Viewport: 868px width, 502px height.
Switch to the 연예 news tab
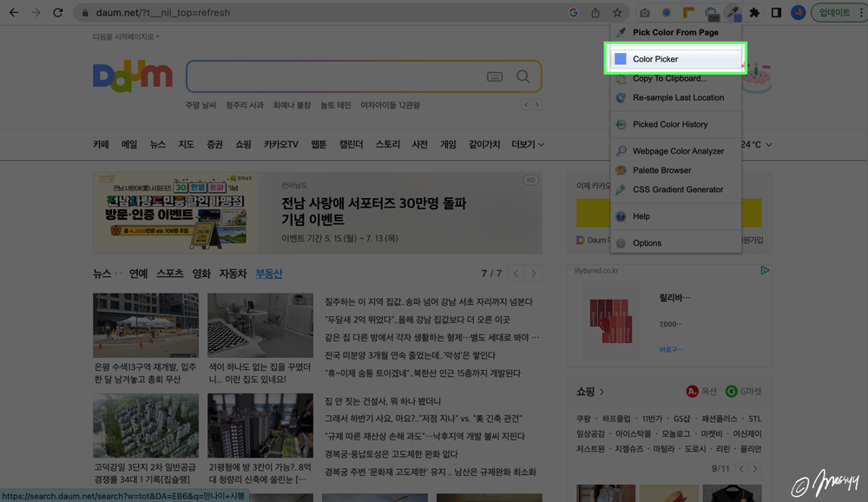pos(138,274)
